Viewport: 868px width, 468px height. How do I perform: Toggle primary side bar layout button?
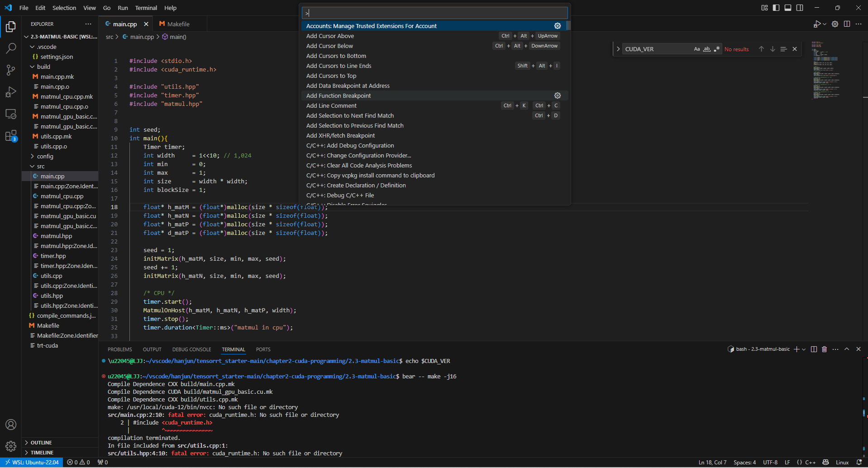click(776, 8)
